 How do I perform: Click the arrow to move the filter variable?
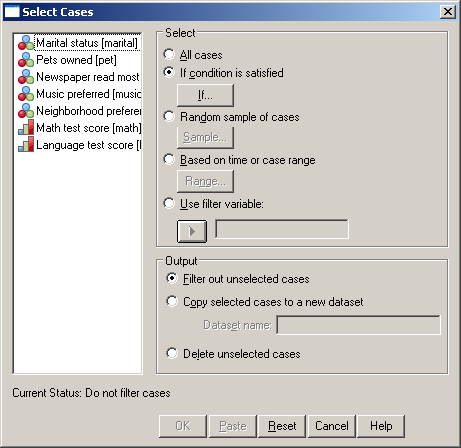click(x=192, y=231)
